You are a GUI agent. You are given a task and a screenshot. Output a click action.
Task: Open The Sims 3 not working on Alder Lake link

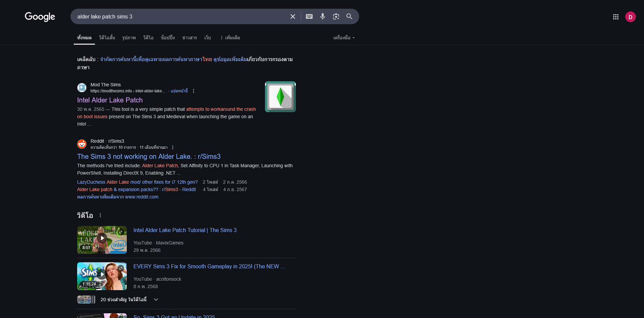point(149,156)
